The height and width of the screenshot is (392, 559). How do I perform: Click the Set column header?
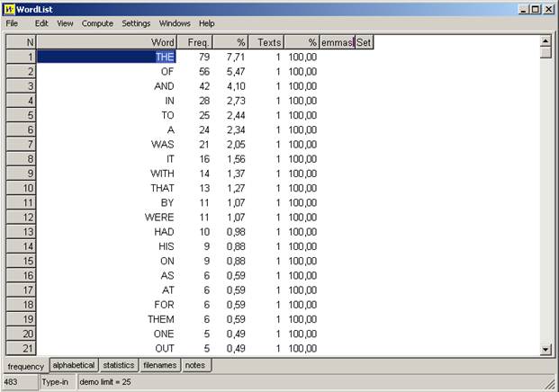[x=364, y=42]
